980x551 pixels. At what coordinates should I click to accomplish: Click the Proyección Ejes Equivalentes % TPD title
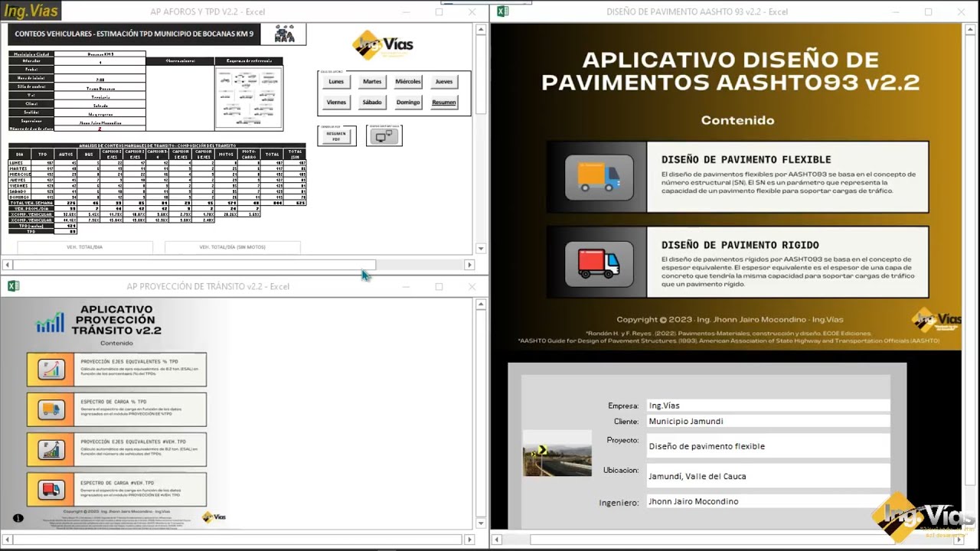pos(129,361)
